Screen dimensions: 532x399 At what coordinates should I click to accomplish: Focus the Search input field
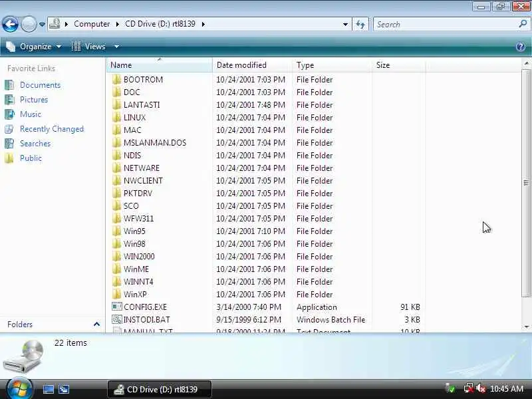[446, 25]
